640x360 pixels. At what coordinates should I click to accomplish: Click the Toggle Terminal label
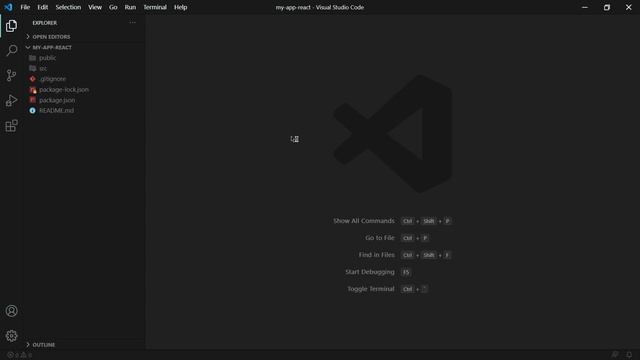(371, 289)
